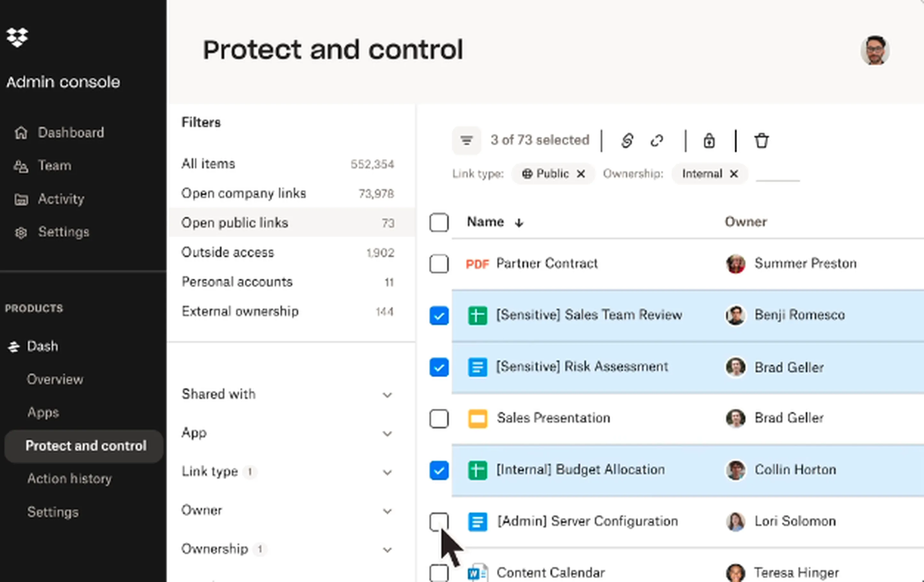924x582 pixels.
Task: Check the Partner Contract row checkbox
Action: [x=439, y=264]
